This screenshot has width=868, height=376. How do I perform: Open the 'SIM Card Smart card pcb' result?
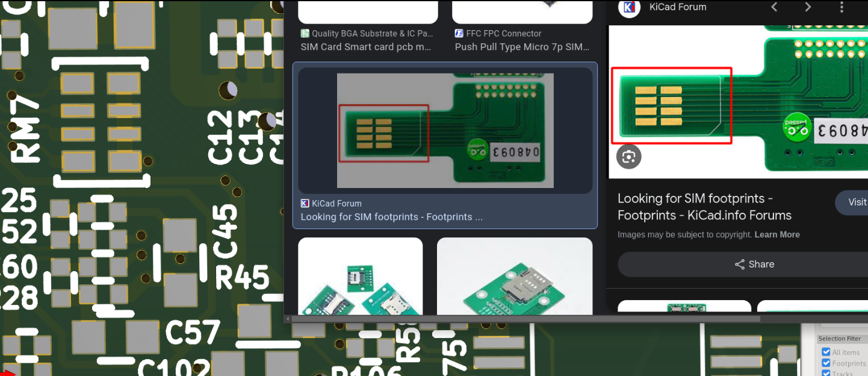point(365,47)
